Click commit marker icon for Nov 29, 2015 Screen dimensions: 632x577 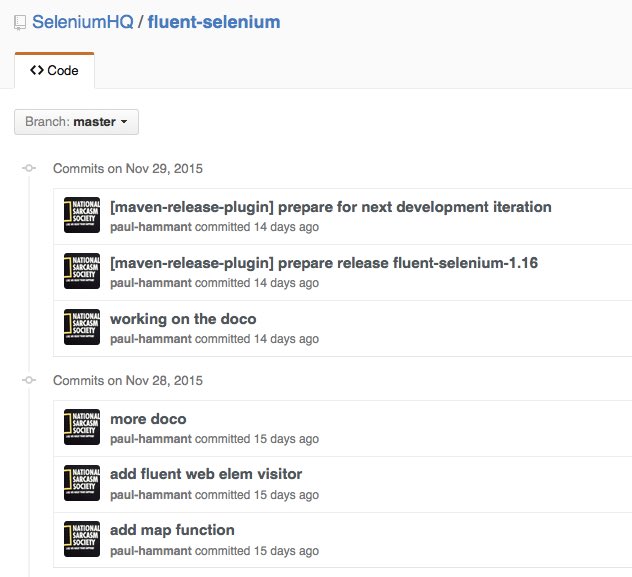29,169
